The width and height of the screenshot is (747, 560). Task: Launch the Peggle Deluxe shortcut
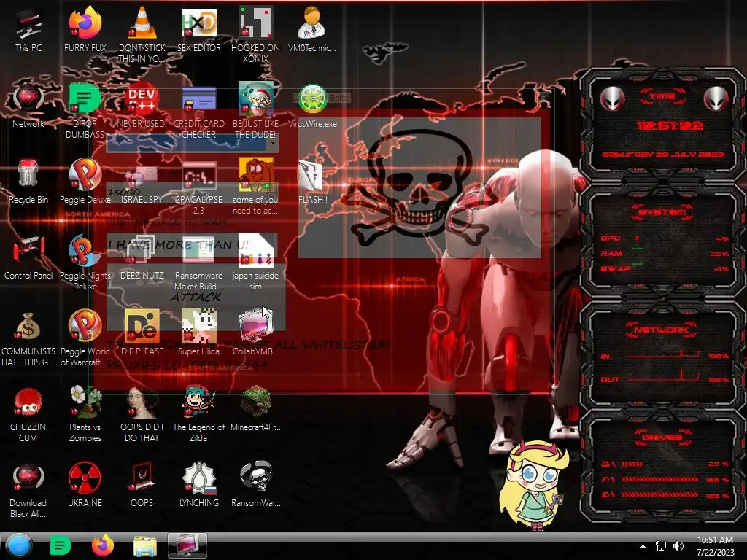(85, 182)
